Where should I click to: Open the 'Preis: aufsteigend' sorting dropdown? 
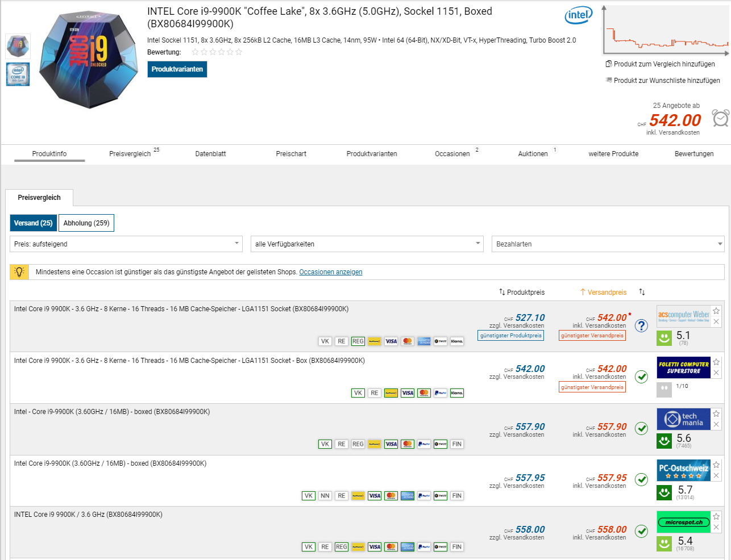pos(126,244)
